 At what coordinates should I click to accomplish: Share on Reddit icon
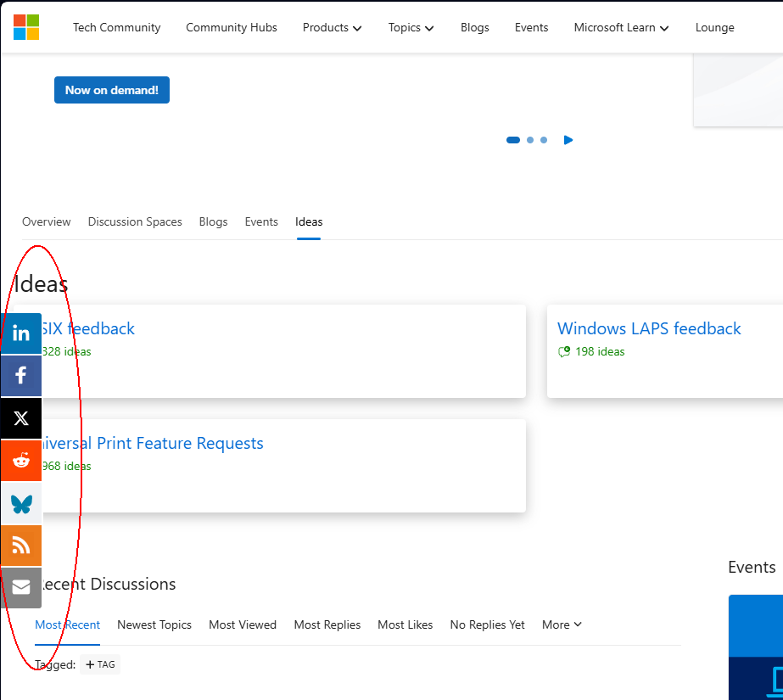(21, 461)
